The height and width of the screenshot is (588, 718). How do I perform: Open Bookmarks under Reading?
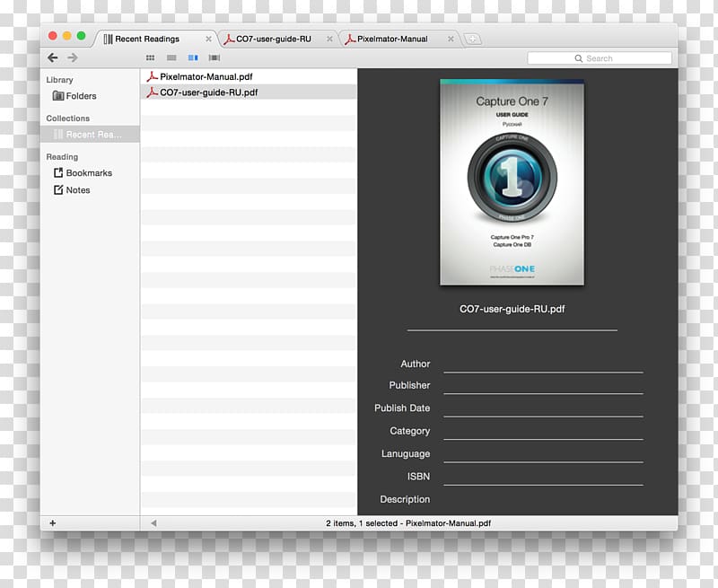(89, 172)
